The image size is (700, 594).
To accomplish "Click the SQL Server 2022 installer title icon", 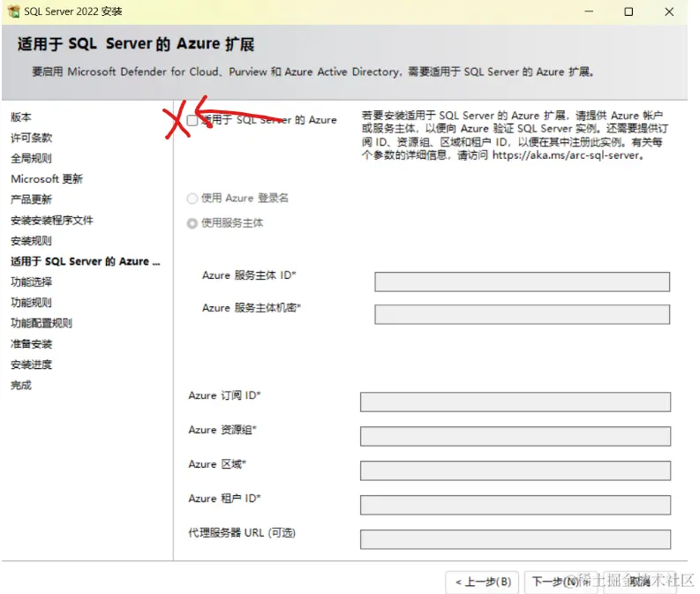I will point(14,11).
